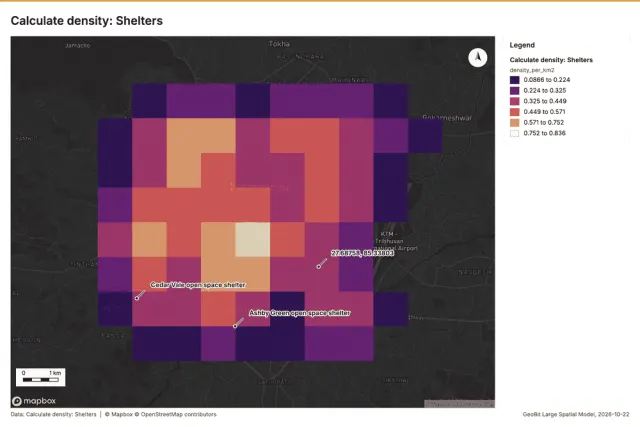640x427 pixels.
Task: Open the Mapbox attribution link in footer
Action: 119,414
